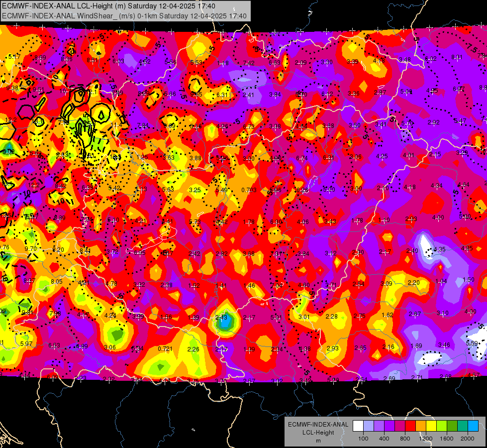Click the grid value 8.59
The height and width of the screenshot is (448, 487).
40,58
